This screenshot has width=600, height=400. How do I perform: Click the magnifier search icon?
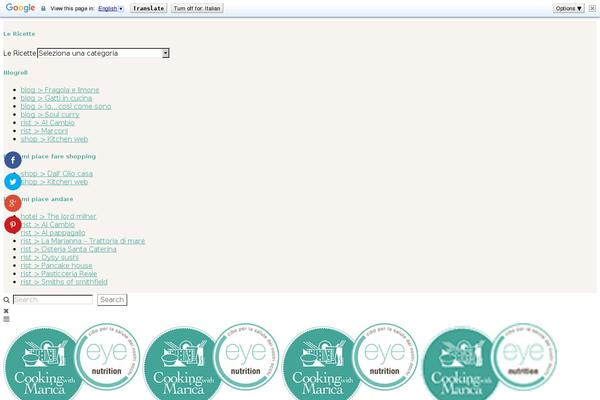click(7, 300)
